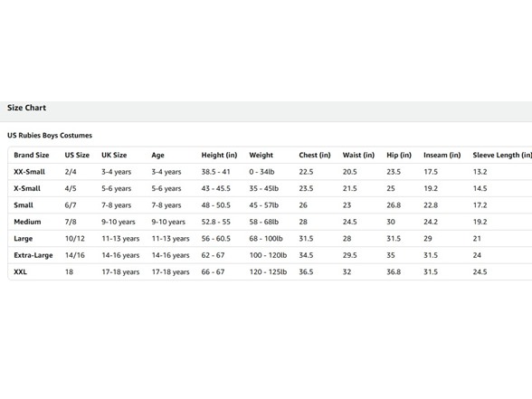Click the Sleeve Length (in) column header

coord(502,155)
